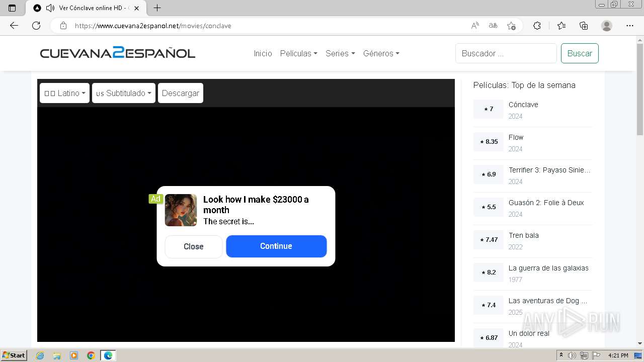Expand the Películas navigation dropdown
Viewport: 644px width, 362px height.
(298, 53)
